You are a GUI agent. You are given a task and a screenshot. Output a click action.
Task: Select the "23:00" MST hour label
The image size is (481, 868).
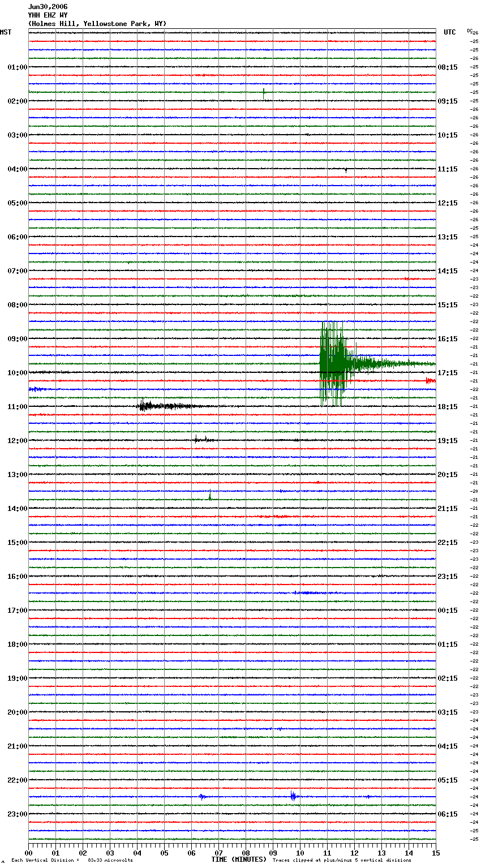pyautogui.click(x=18, y=814)
